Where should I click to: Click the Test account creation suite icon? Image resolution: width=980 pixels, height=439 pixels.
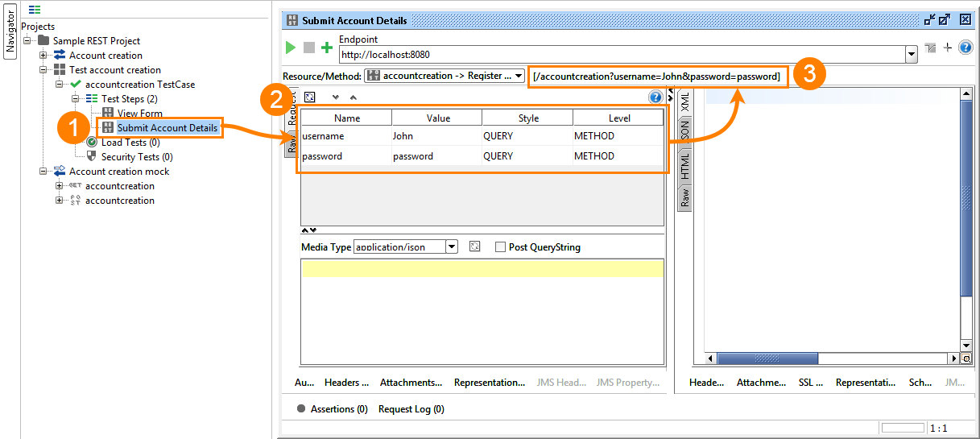(60, 69)
